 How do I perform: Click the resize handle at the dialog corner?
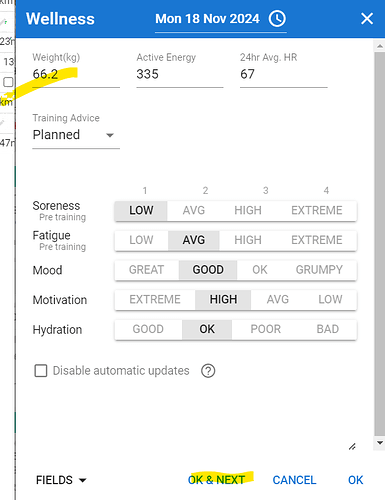pos(352,446)
